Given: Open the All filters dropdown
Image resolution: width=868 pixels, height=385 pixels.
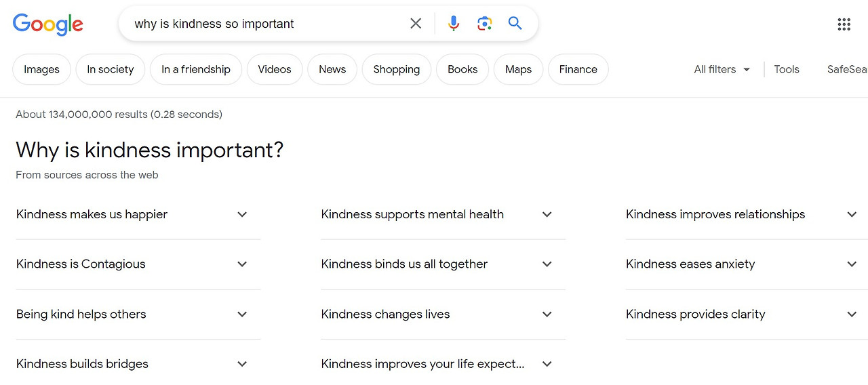Looking at the screenshot, I should click(x=722, y=69).
